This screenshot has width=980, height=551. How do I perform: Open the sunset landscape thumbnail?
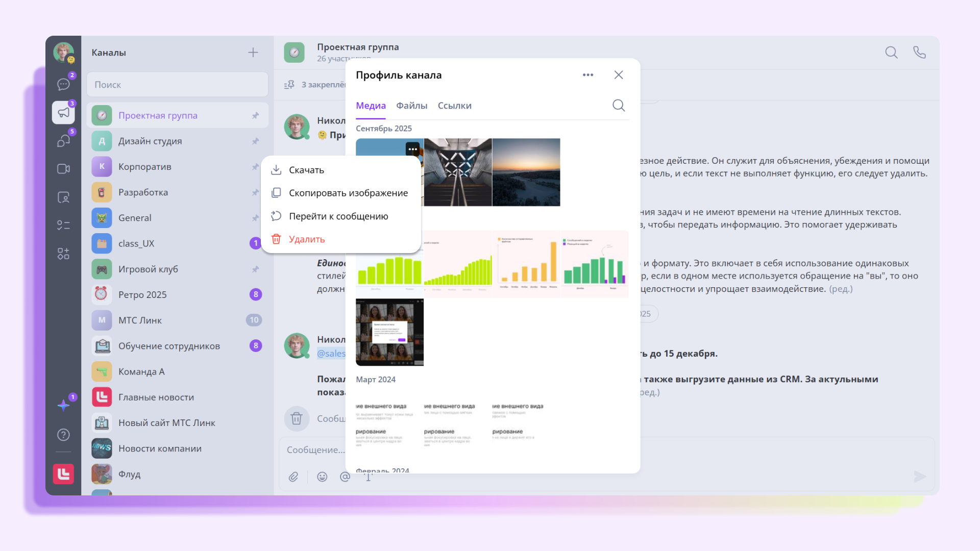coord(526,172)
